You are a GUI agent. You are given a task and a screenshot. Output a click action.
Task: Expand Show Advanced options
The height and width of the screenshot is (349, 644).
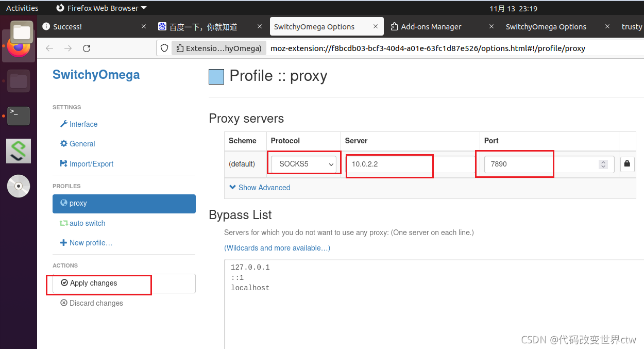(x=260, y=188)
